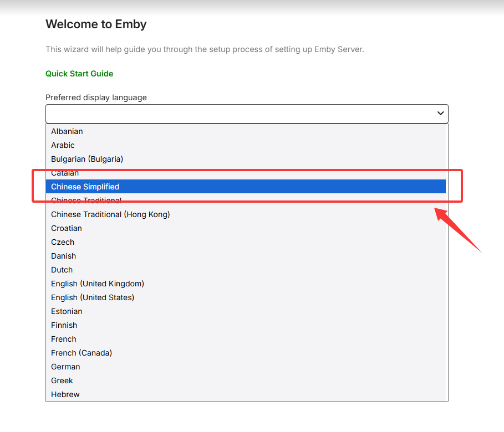The height and width of the screenshot is (432, 504).
Task: Pick Hebrew at the list bottom
Action: click(65, 394)
